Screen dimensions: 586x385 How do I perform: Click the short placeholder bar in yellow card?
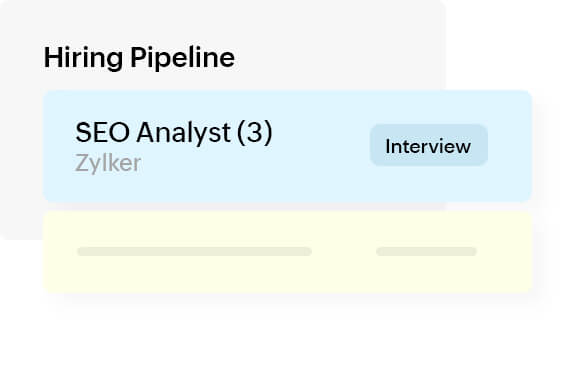click(426, 251)
